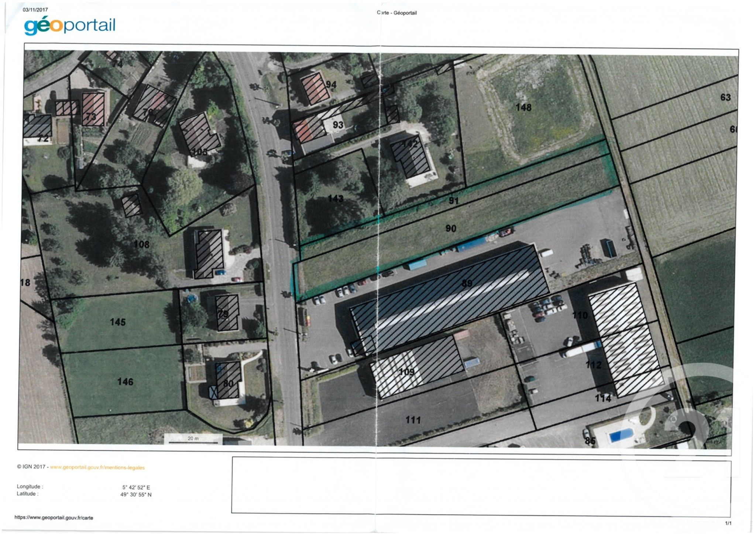Viewport: 756px width, 534px height.
Task: Click the latitude value 49° 30' 55" N
Action: [136, 495]
